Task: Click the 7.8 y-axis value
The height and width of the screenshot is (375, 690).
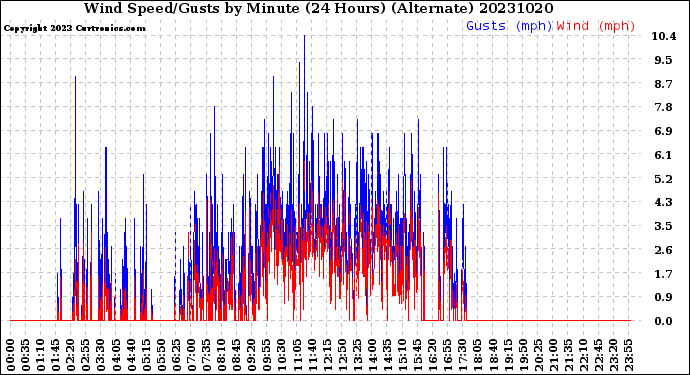Action: click(664, 107)
